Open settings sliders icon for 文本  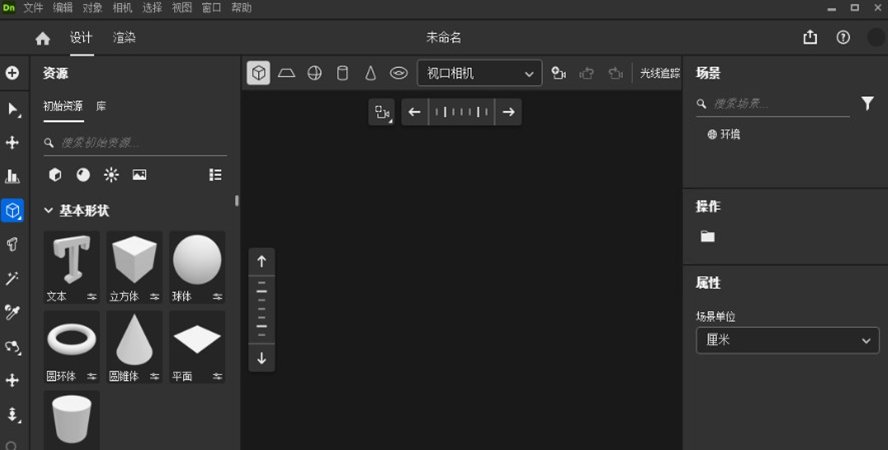pos(92,297)
